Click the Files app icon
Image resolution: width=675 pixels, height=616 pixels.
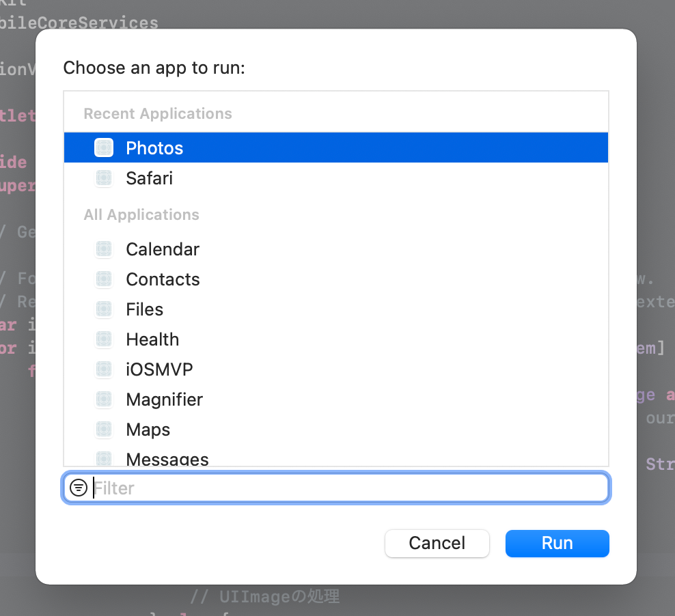coord(104,309)
